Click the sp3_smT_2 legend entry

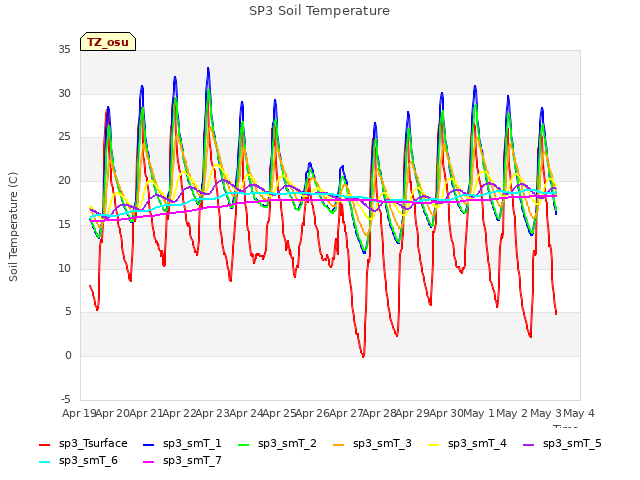point(278,443)
